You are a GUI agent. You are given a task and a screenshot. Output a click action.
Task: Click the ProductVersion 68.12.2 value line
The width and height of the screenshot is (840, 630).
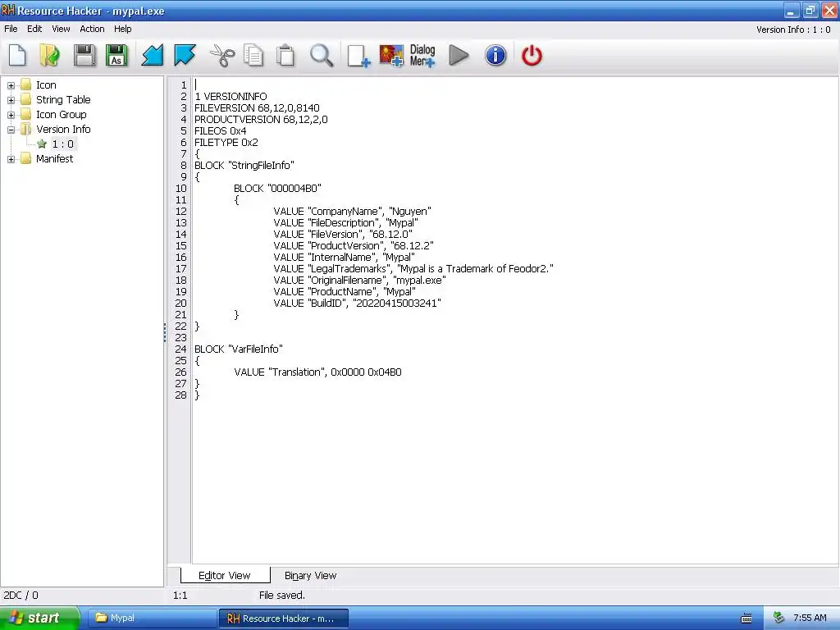(x=353, y=245)
